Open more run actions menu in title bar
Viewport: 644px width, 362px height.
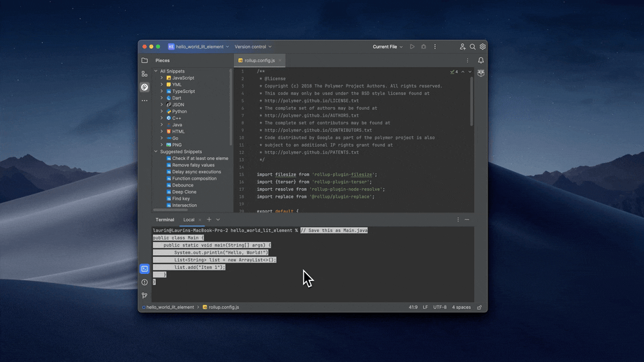(435, 47)
